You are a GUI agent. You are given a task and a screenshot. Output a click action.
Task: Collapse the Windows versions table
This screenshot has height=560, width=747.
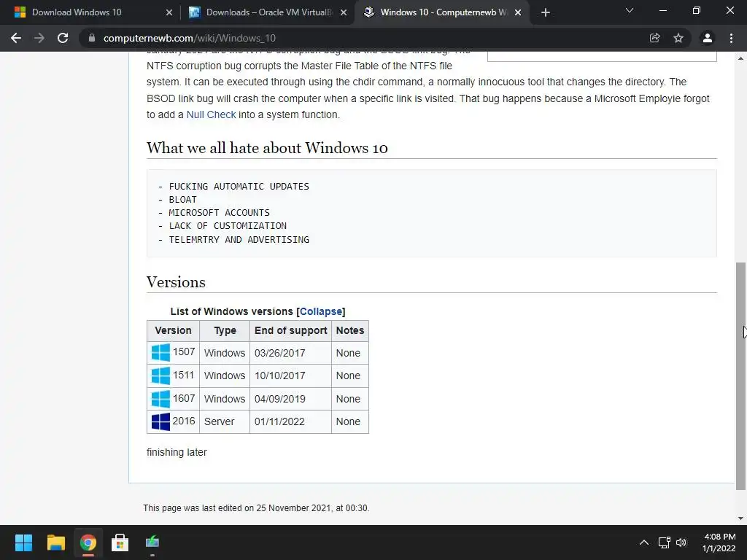tap(321, 311)
